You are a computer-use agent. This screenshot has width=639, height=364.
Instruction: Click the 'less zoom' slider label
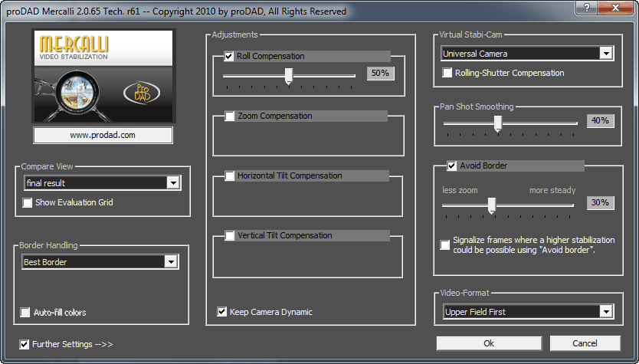point(460,190)
